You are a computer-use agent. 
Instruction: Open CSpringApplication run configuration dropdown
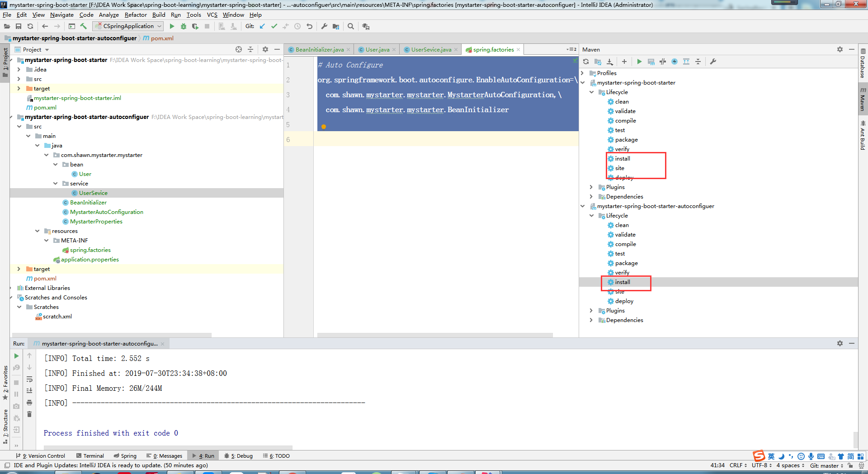pyautogui.click(x=129, y=26)
